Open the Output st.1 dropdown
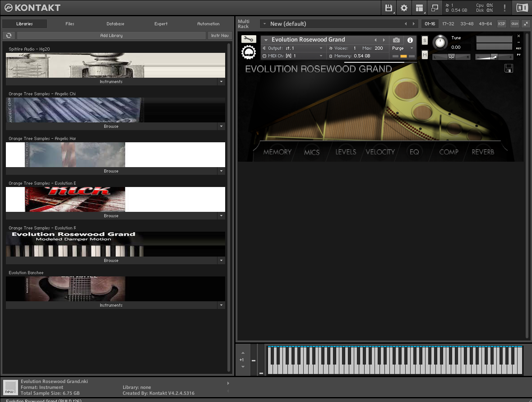Screen dimensions: 532x402 (x=321, y=48)
